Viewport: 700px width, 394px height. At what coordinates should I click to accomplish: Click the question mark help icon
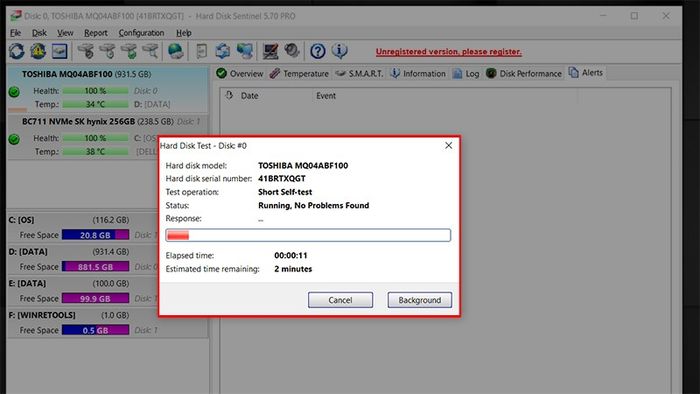318,51
